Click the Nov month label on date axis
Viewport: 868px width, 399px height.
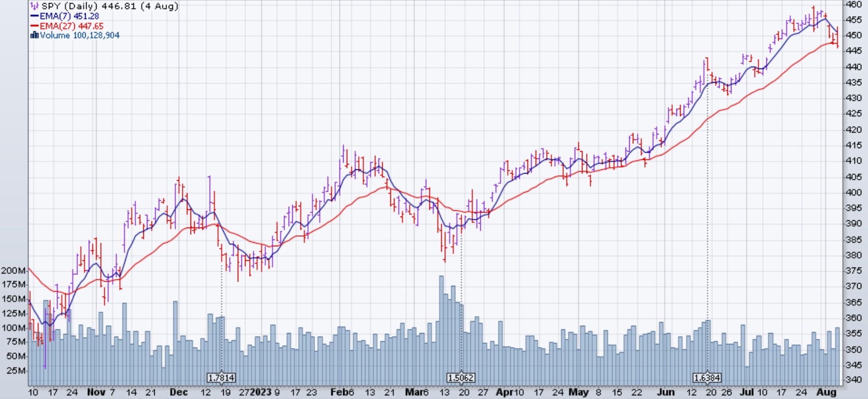point(96,392)
